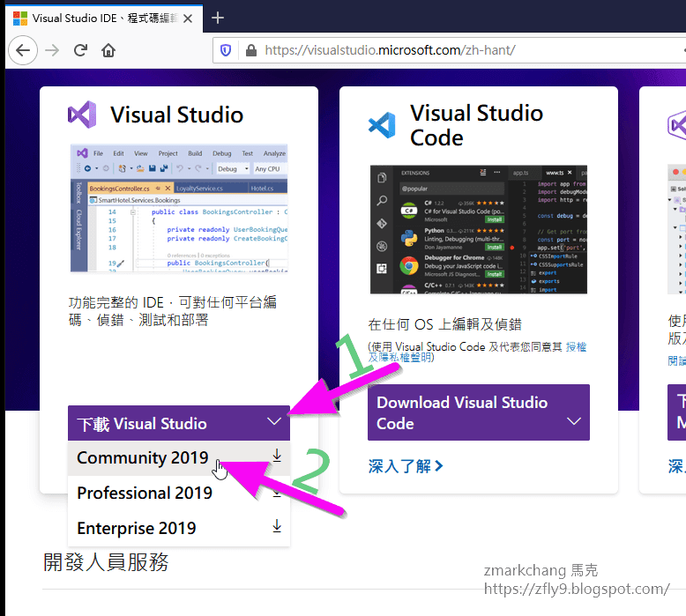
Task: Open tracking protection shield icon in address bar
Action: [226, 50]
